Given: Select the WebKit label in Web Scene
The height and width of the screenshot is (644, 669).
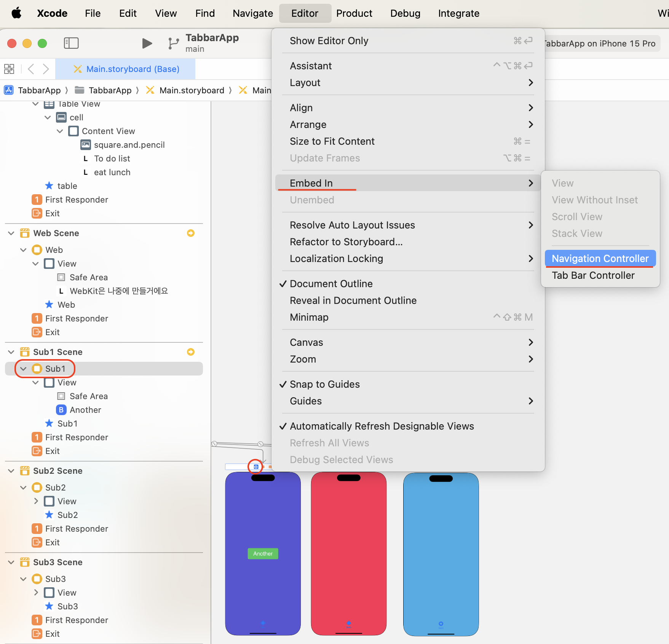Looking at the screenshot, I should point(113,291).
